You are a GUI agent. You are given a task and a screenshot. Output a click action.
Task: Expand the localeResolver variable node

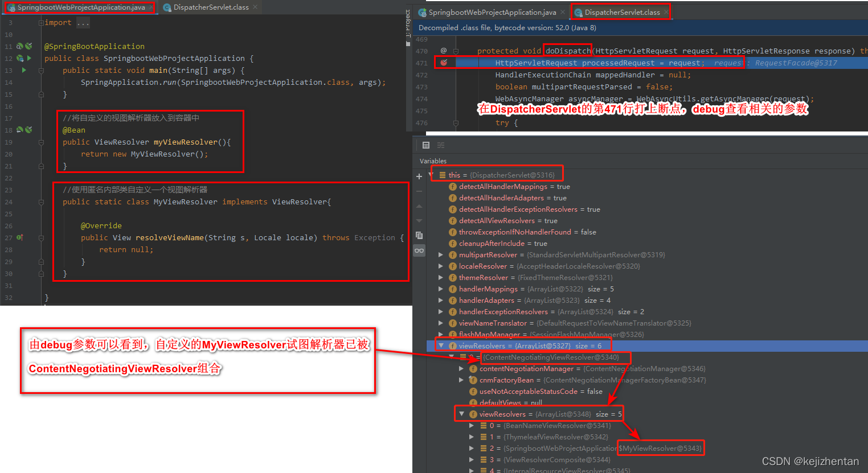[x=441, y=266]
